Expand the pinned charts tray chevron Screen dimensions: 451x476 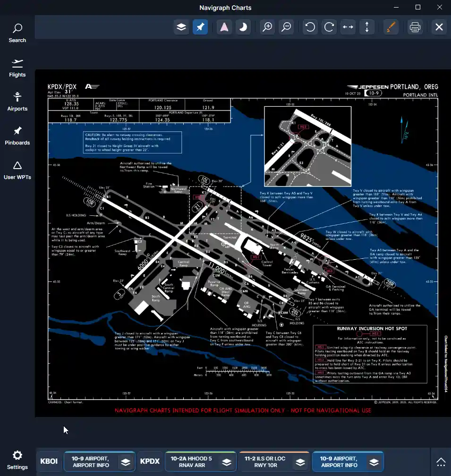tap(441, 462)
